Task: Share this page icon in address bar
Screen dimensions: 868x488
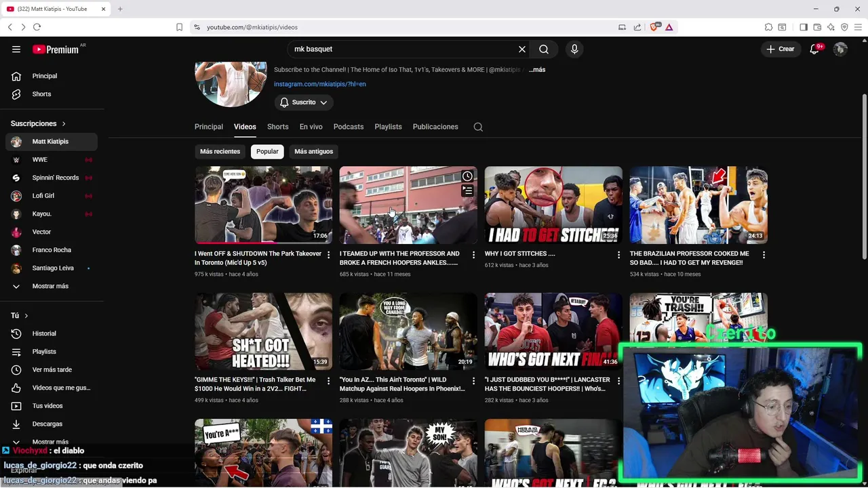Action: (637, 27)
